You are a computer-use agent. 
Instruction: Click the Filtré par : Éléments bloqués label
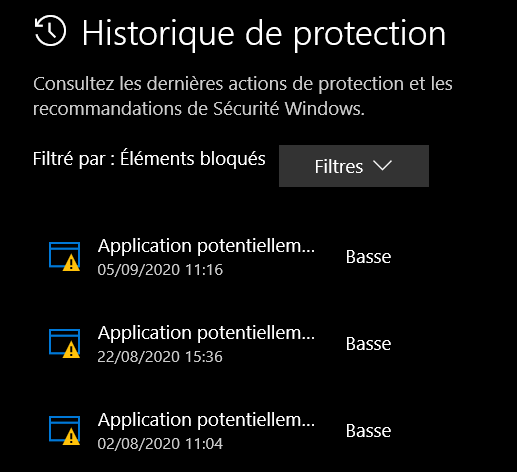click(x=149, y=158)
